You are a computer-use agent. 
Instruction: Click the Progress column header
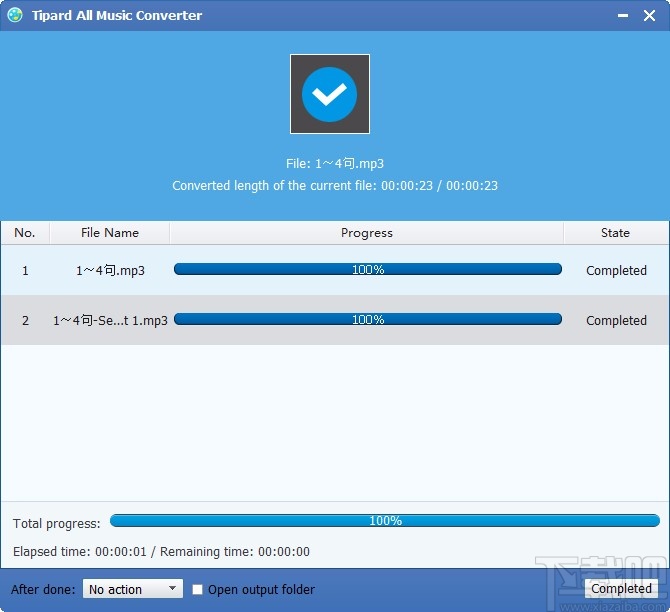pos(367,233)
